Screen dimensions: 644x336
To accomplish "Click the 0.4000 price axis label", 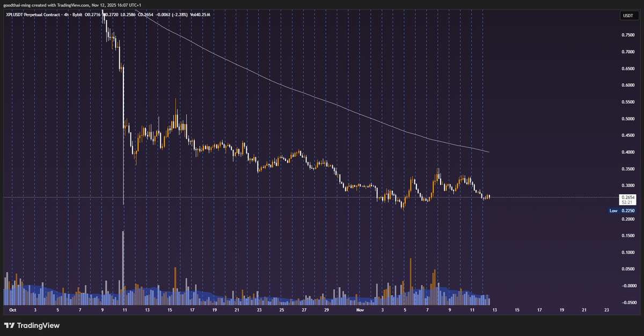I will [628, 152].
